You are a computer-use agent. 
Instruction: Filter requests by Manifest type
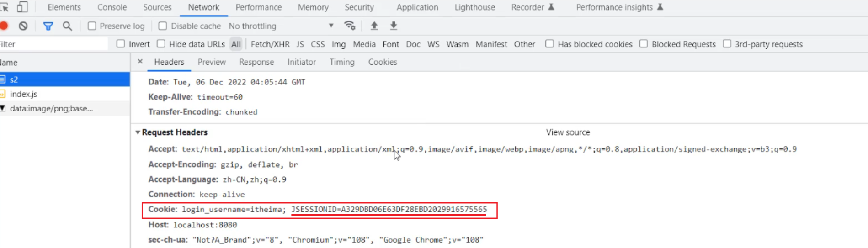491,44
